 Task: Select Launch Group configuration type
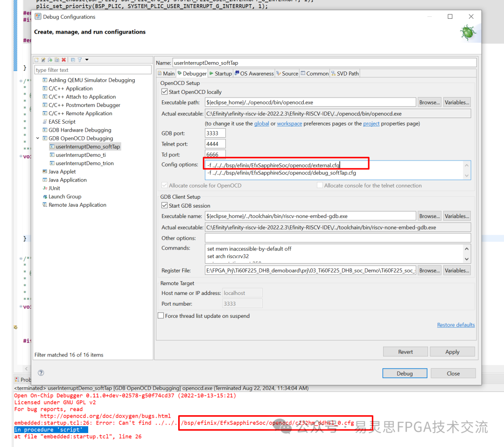(x=65, y=197)
